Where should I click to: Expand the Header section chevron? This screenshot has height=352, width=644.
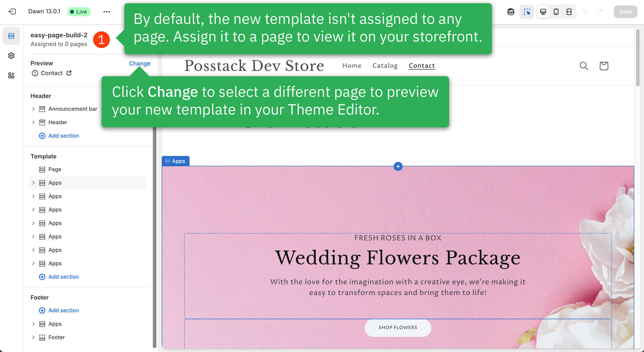(x=33, y=122)
